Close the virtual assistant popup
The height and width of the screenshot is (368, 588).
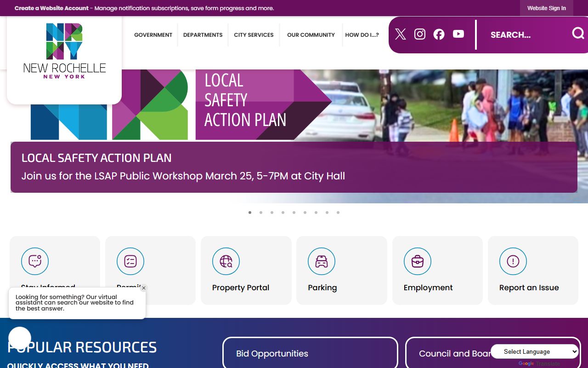[x=144, y=288]
